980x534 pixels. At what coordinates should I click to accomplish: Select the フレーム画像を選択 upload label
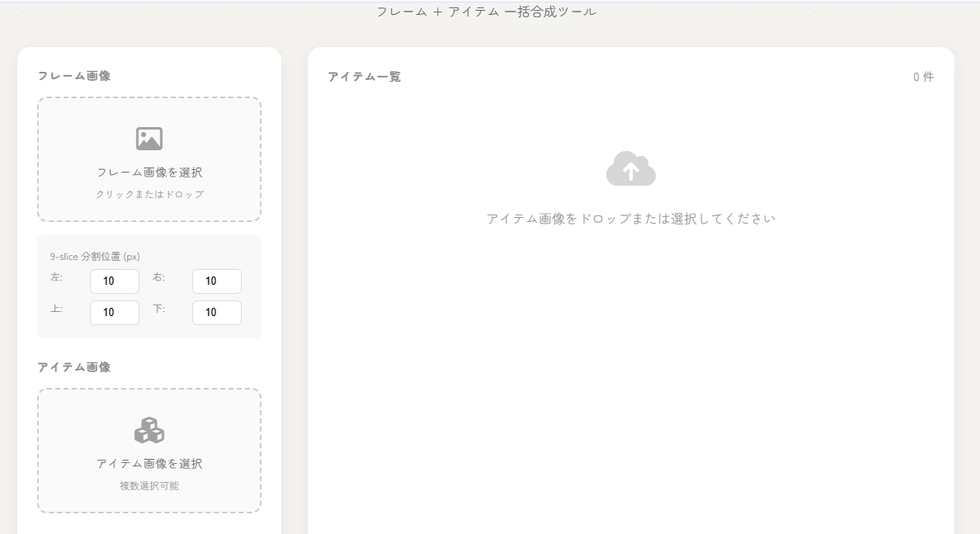[x=149, y=172]
